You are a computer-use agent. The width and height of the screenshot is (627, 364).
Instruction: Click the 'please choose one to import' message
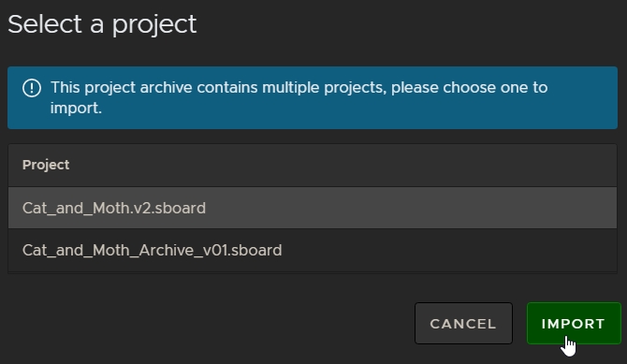(x=299, y=97)
